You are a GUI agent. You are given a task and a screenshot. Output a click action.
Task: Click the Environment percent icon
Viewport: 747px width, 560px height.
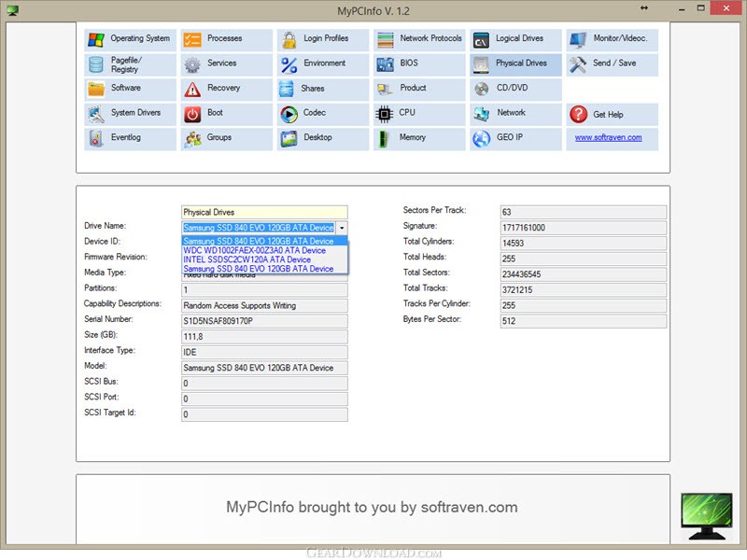[x=289, y=64]
